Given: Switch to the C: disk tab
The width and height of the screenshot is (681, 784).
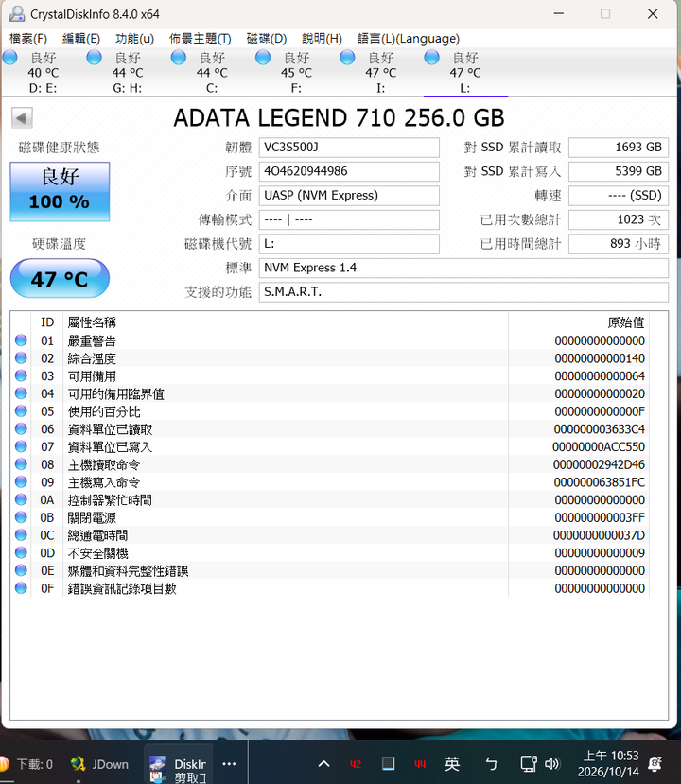Looking at the screenshot, I should coord(212,73).
